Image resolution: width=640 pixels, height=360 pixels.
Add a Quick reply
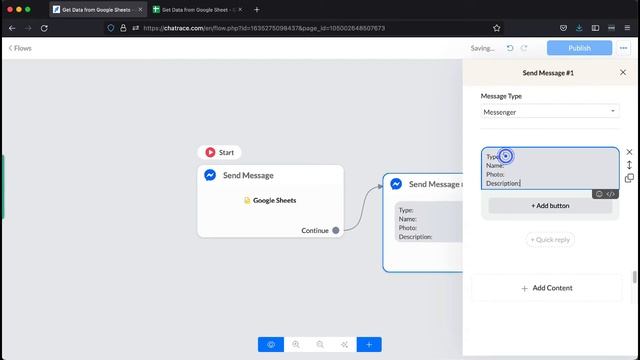550,240
